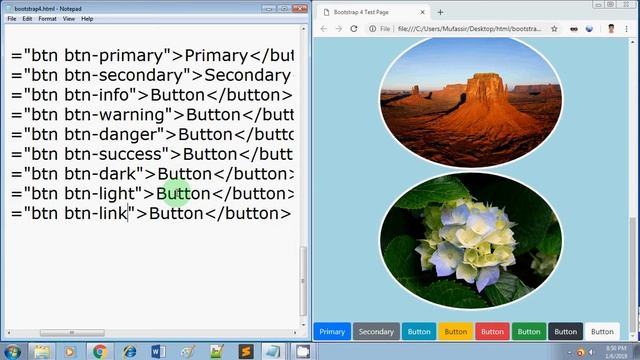The image size is (640, 360).
Task: Open Microsoft Word from the taskbar
Action: pos(158,351)
